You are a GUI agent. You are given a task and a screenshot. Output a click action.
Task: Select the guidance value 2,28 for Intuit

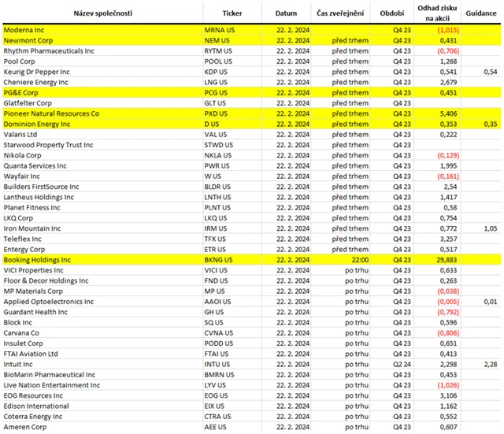[491, 364]
